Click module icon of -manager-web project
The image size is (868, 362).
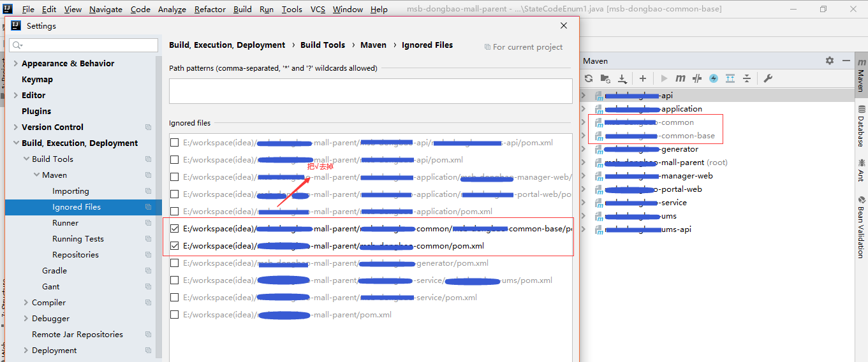(x=599, y=176)
